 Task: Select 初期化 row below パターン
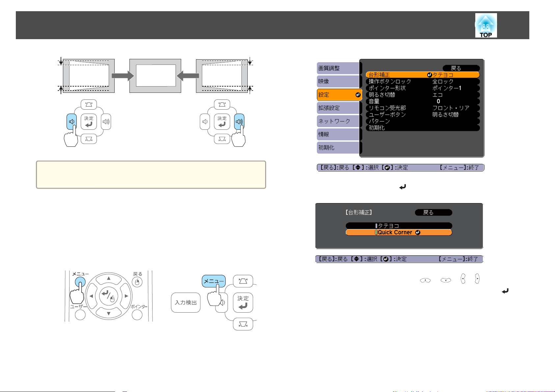(423, 128)
